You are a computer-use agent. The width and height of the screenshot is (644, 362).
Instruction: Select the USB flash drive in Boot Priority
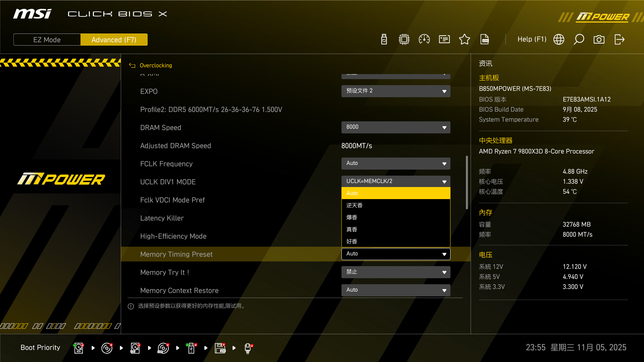coord(191,348)
